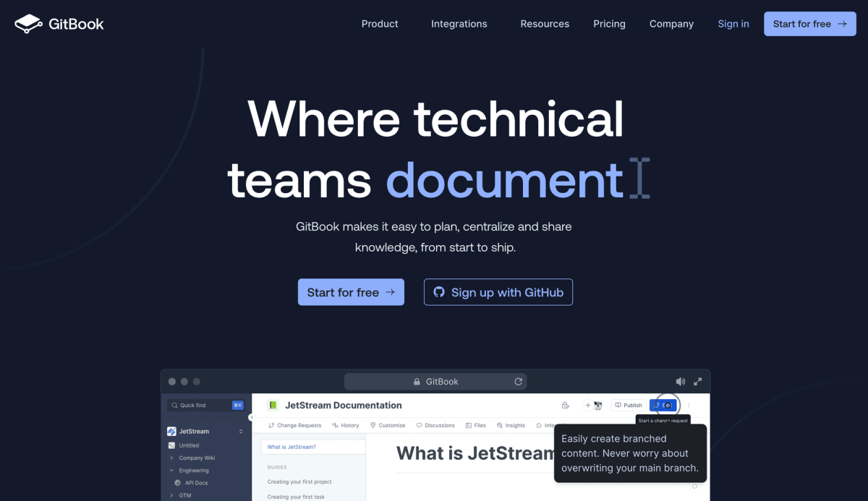Collapse the sidebar with the arrow handle
The height and width of the screenshot is (501, 868).
251,417
